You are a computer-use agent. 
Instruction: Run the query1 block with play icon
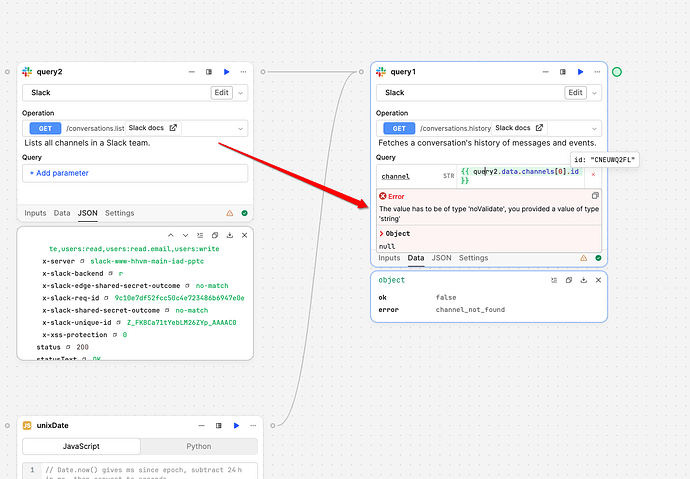click(580, 72)
